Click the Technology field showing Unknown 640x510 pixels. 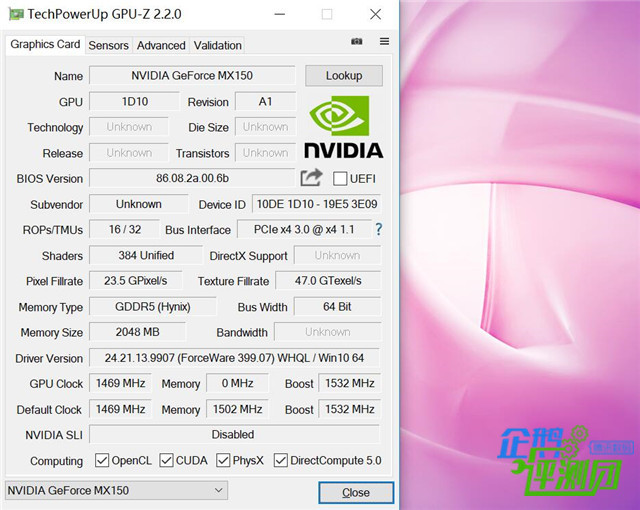pos(129,127)
